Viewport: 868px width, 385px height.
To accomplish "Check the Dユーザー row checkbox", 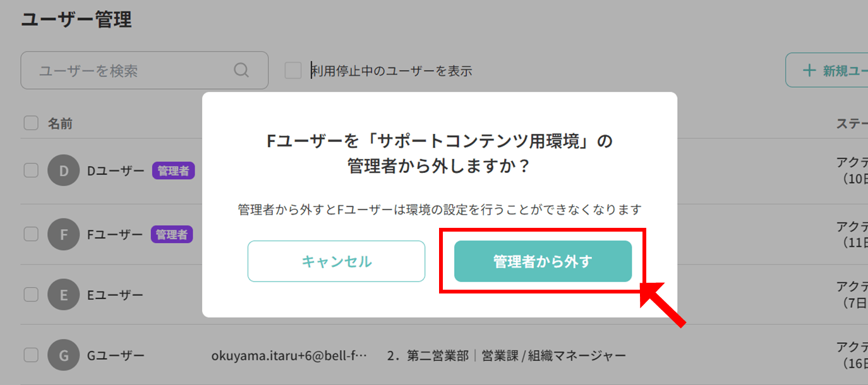I will click(31, 170).
